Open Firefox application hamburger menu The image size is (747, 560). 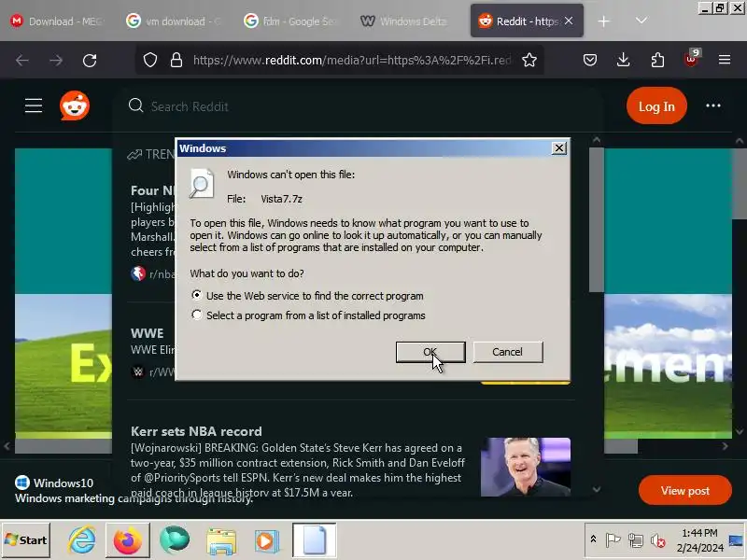pyautogui.click(x=725, y=60)
